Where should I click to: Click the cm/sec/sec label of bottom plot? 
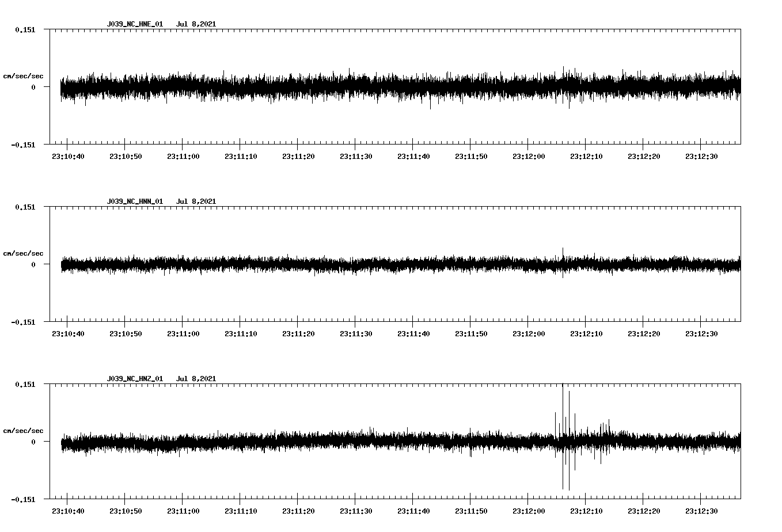point(24,430)
